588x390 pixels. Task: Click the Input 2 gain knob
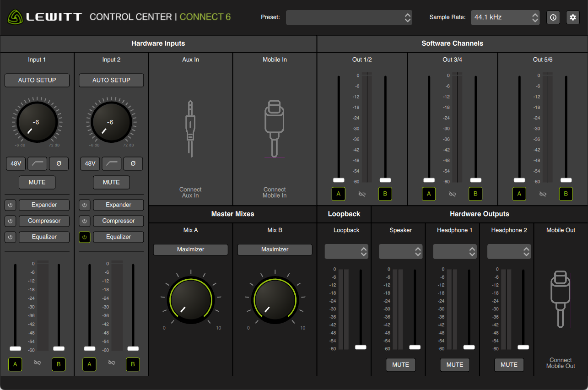110,122
